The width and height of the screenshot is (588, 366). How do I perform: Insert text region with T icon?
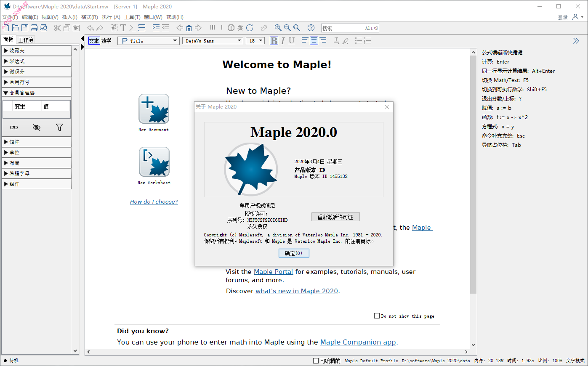click(123, 28)
